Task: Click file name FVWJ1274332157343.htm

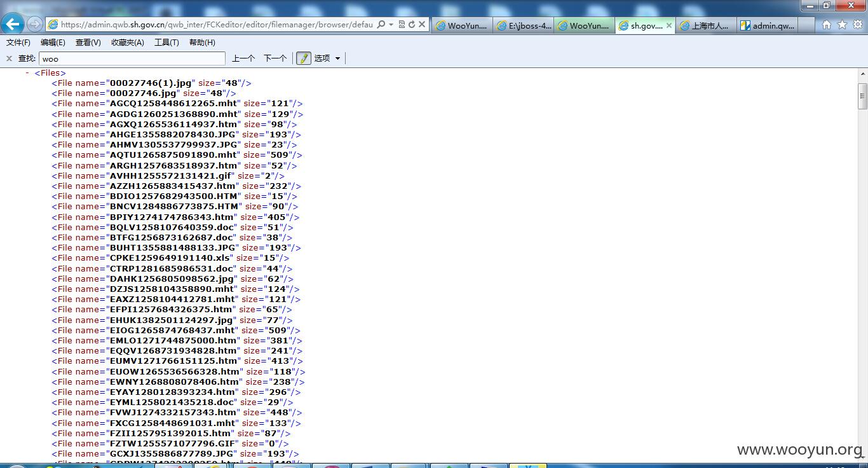Action: [173, 413]
